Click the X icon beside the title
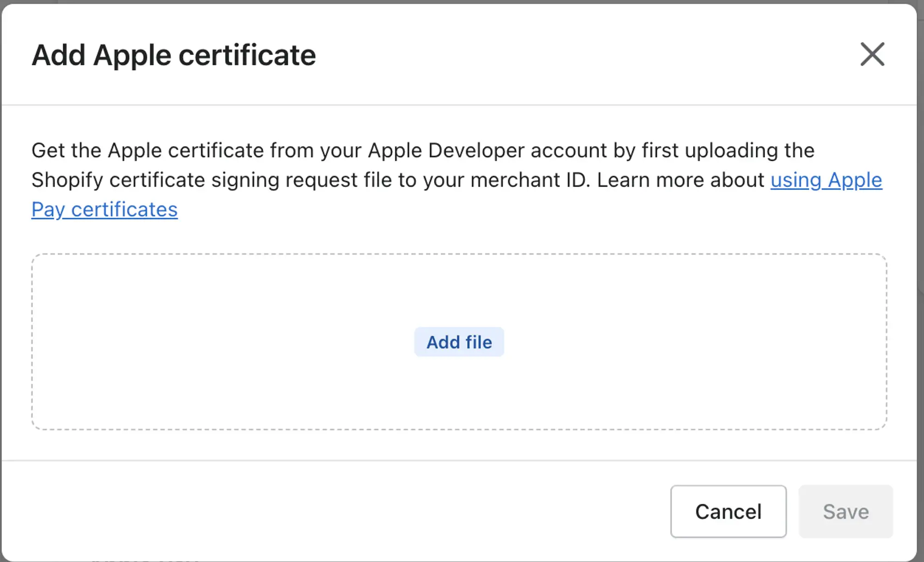 tap(872, 54)
